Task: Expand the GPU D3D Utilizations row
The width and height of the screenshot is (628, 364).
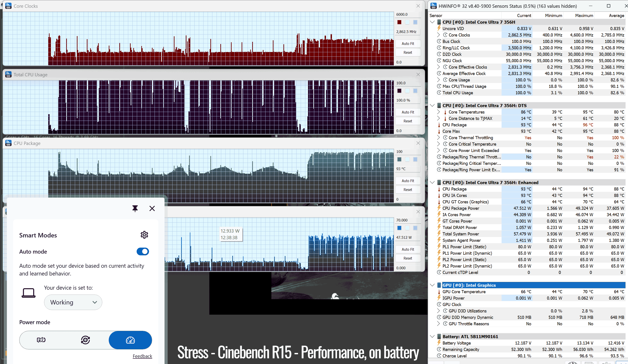Action: point(439,311)
